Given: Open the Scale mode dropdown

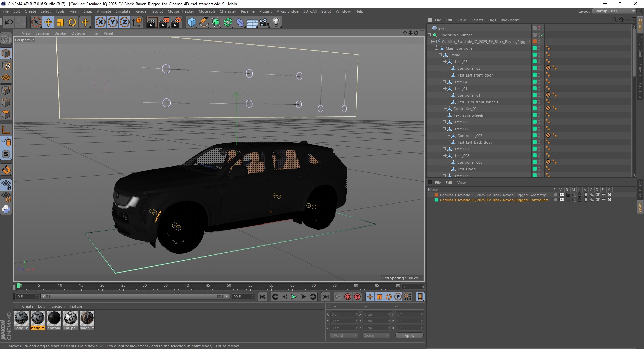Looking at the screenshot, I should 376,335.
